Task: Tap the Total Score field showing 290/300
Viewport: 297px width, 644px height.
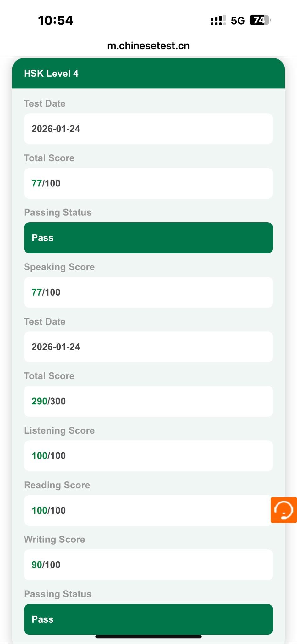Action: [x=148, y=401]
